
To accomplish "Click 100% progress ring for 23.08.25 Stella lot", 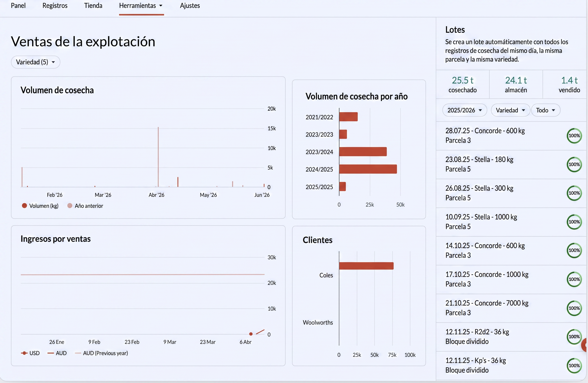I will 574,164.
